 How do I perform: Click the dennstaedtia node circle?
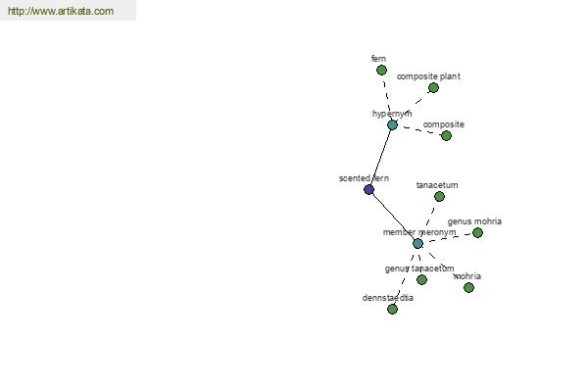pos(392,309)
